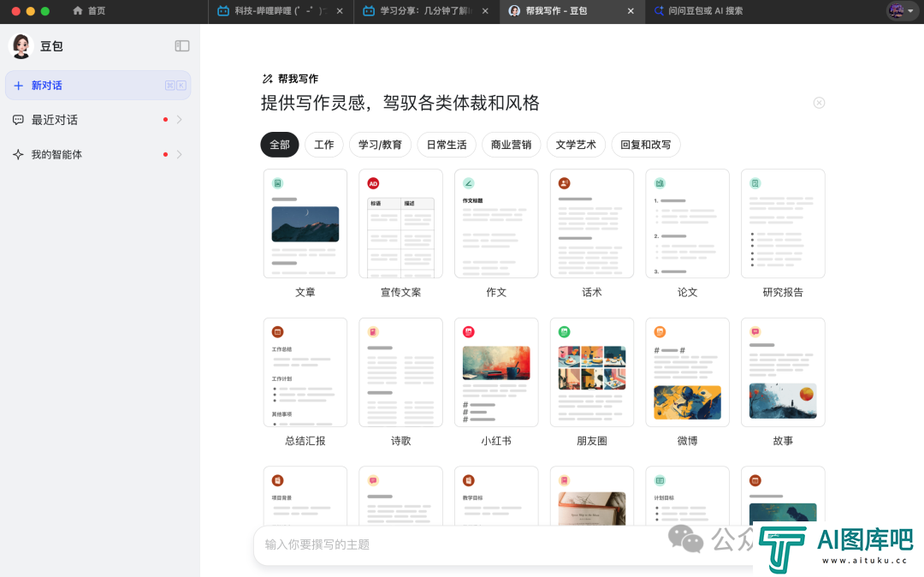Select the 全部 category filter
Image resolution: width=924 pixels, height=577 pixels.
279,145
